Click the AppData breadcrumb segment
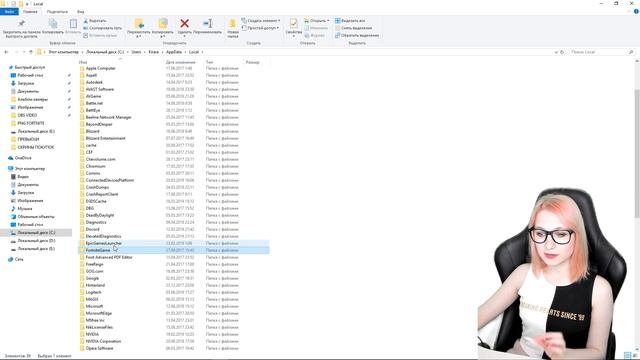Image resolution: width=640 pixels, height=360 pixels. (174, 52)
